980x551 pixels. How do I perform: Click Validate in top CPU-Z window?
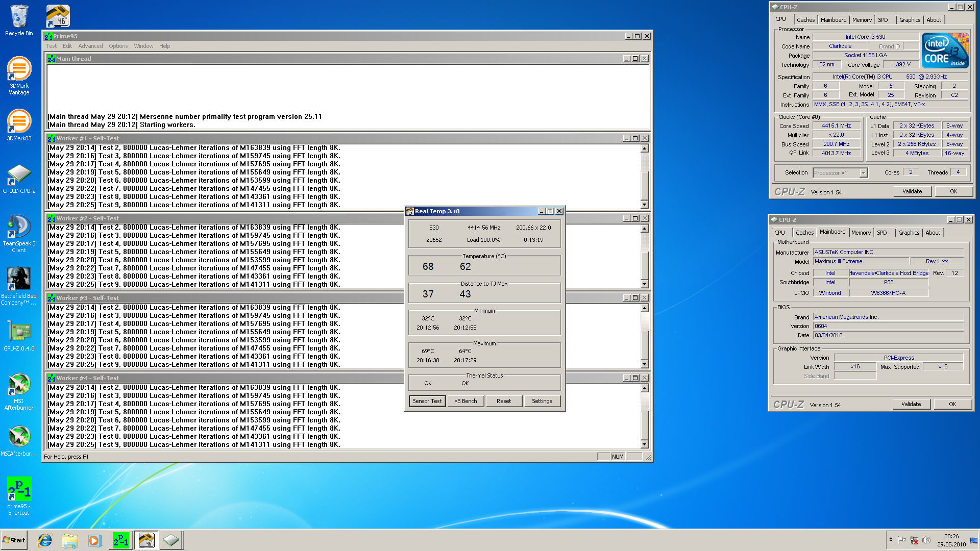tap(912, 191)
